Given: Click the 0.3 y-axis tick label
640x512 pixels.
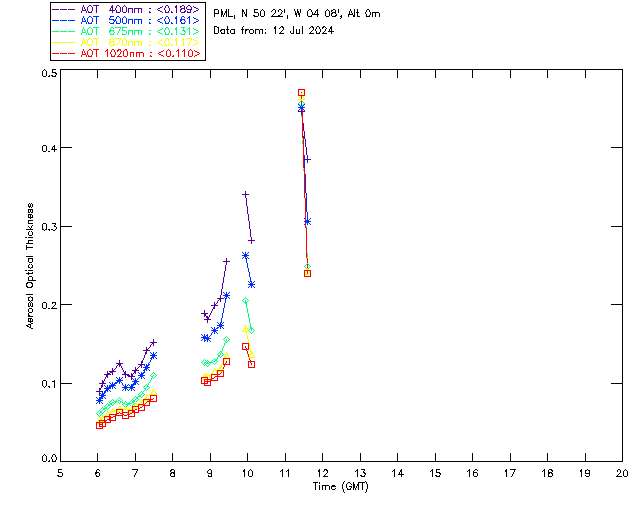Looking at the screenshot, I should (x=49, y=227).
